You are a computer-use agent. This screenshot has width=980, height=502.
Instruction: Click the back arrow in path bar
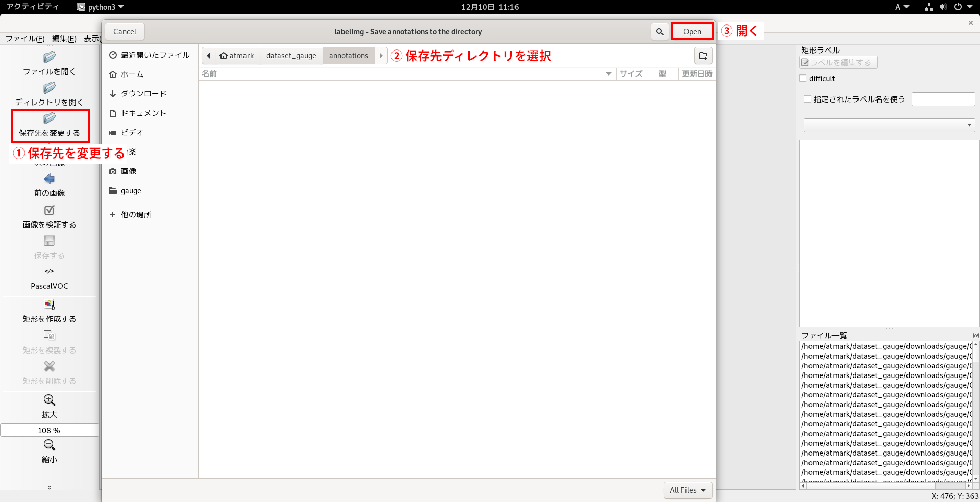point(208,56)
